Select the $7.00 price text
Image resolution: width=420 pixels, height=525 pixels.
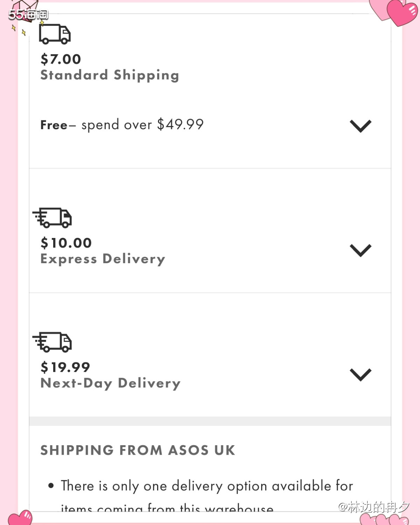(61, 59)
